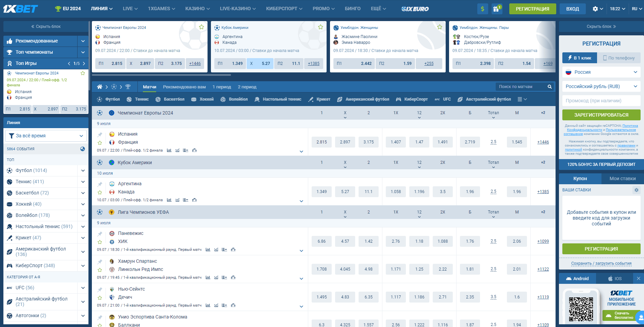The width and height of the screenshot is (644, 327).
Task: Open the КАЗИНО menu
Action: (197, 9)
